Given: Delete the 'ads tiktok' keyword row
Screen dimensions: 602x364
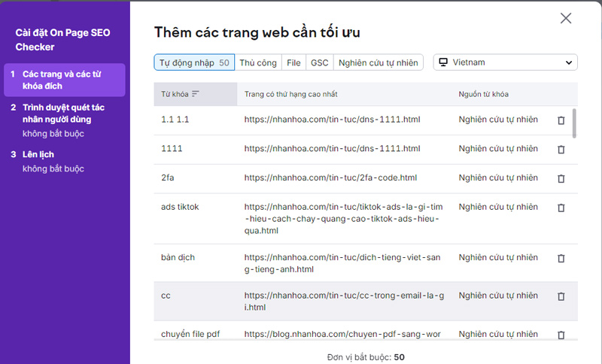Looking at the screenshot, I should point(561,208).
